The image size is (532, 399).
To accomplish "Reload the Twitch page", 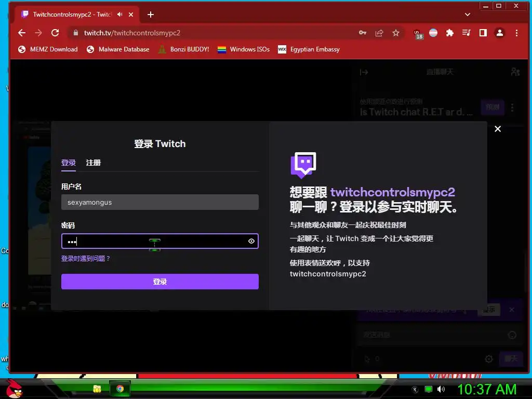I will pos(55,33).
